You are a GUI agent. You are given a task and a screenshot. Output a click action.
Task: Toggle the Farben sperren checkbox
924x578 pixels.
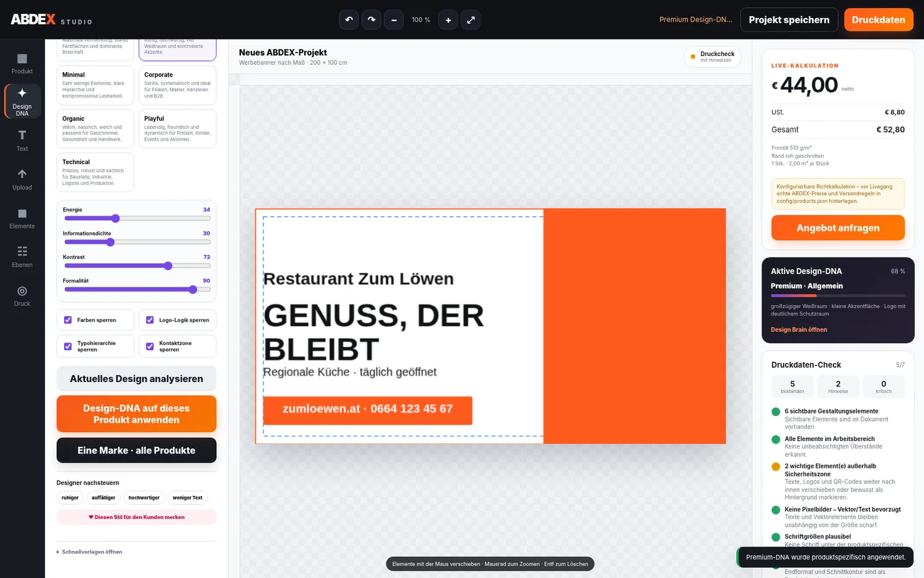pos(68,320)
